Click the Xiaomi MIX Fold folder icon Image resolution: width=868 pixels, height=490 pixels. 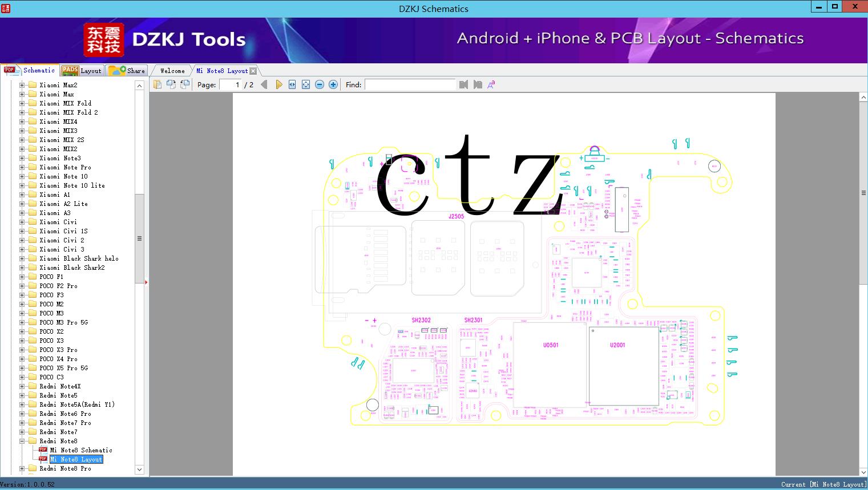point(33,103)
